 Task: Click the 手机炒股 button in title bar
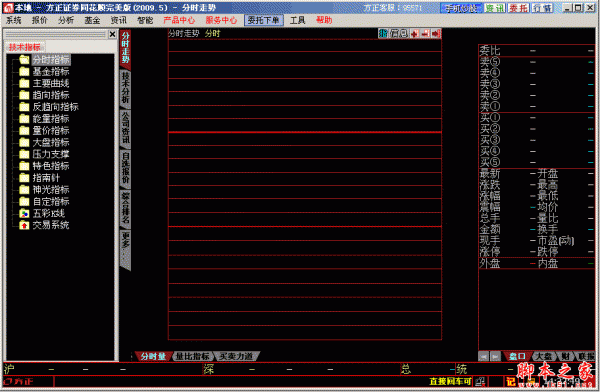(461, 8)
